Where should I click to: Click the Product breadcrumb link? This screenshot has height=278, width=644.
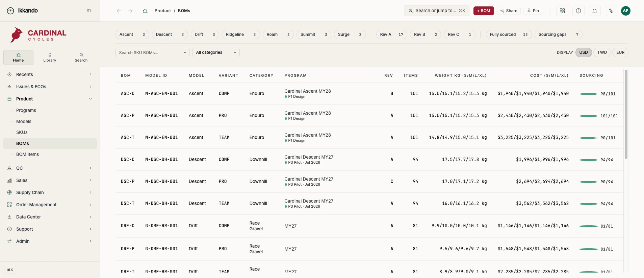coord(163,11)
